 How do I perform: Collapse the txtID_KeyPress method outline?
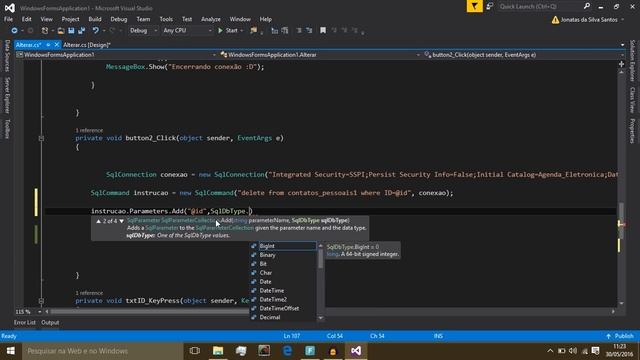[41, 301]
